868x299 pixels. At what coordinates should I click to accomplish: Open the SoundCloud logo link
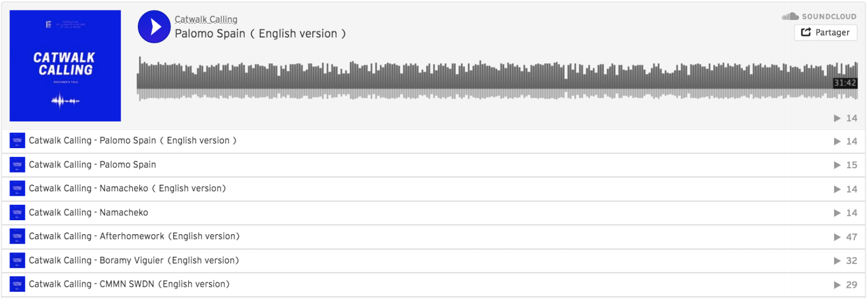[820, 17]
